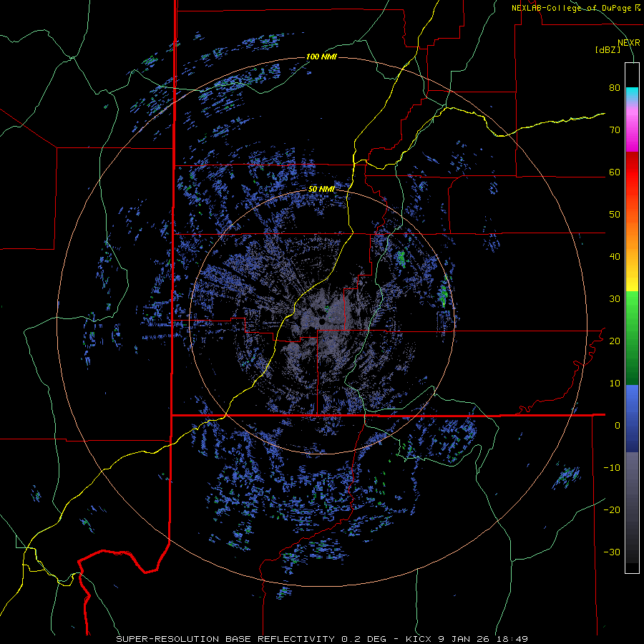Click the 50 NMI range ring label
Image resolution: width=644 pixels, height=644 pixels.
click(x=321, y=190)
